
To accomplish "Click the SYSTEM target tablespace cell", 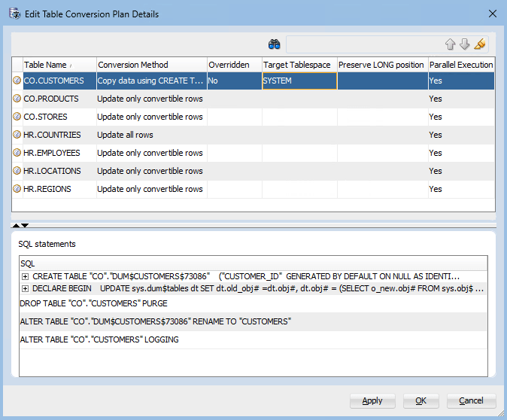I will click(x=299, y=81).
